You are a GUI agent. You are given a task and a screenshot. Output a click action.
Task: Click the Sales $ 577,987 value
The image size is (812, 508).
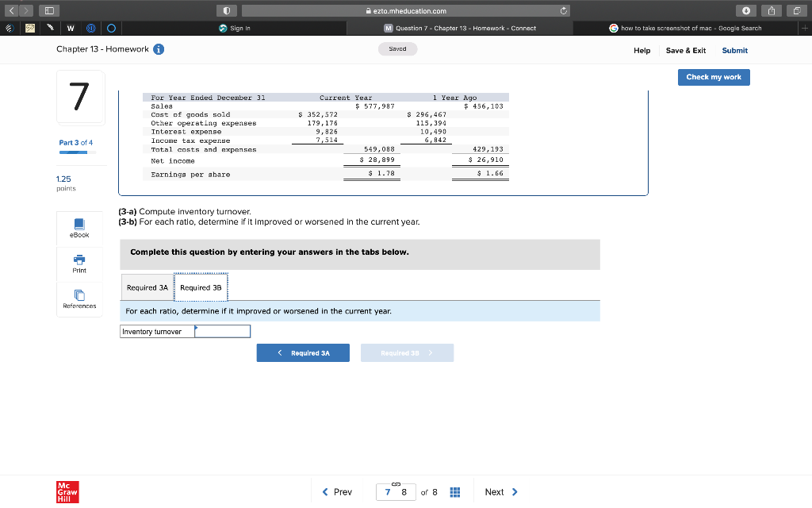(375, 106)
